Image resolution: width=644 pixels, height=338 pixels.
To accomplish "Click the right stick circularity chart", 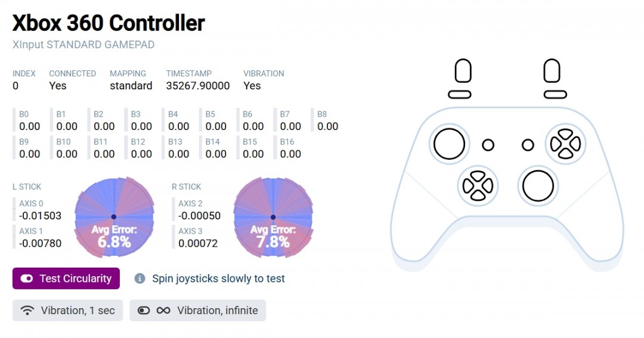I will (x=273, y=217).
